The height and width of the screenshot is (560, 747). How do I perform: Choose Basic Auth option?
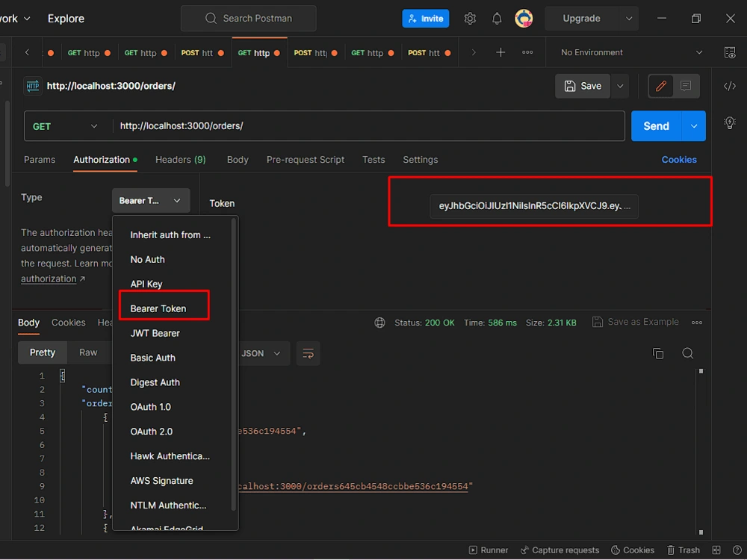[x=152, y=358]
